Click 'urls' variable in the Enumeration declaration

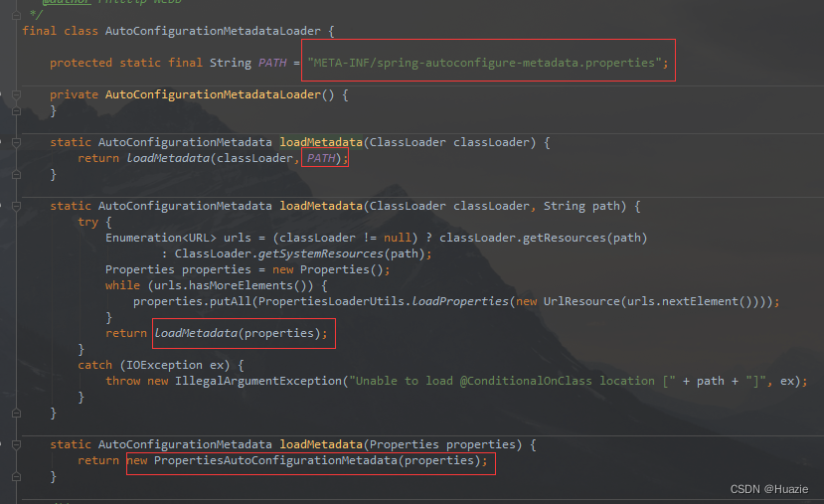click(237, 238)
